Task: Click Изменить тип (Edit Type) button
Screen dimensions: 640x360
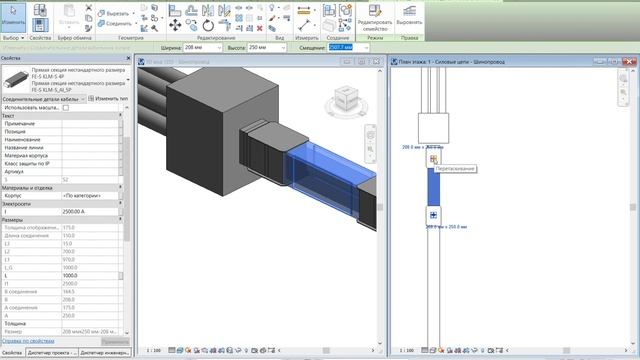Action: [x=108, y=99]
